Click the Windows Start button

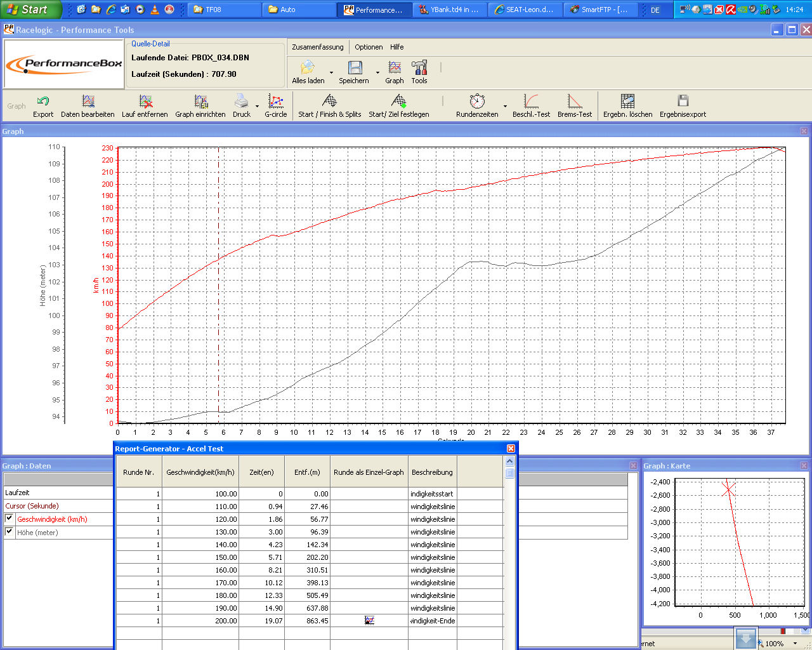[28, 10]
